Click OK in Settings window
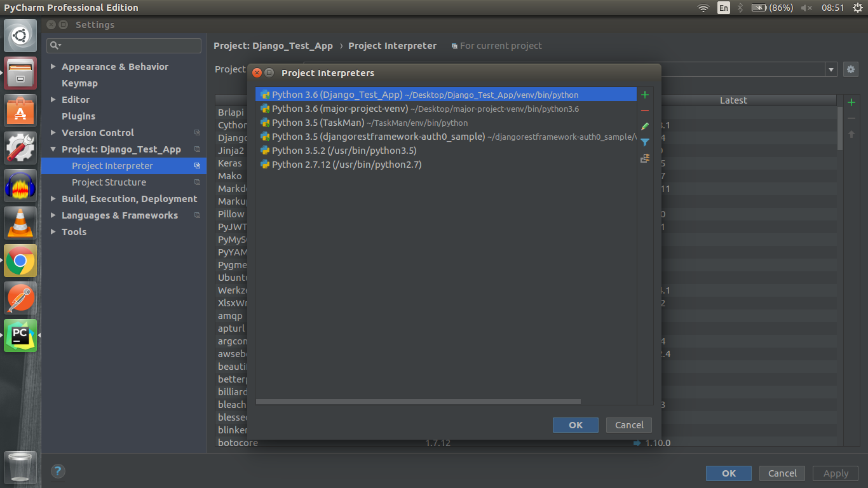The height and width of the screenshot is (488, 868). pos(729,473)
